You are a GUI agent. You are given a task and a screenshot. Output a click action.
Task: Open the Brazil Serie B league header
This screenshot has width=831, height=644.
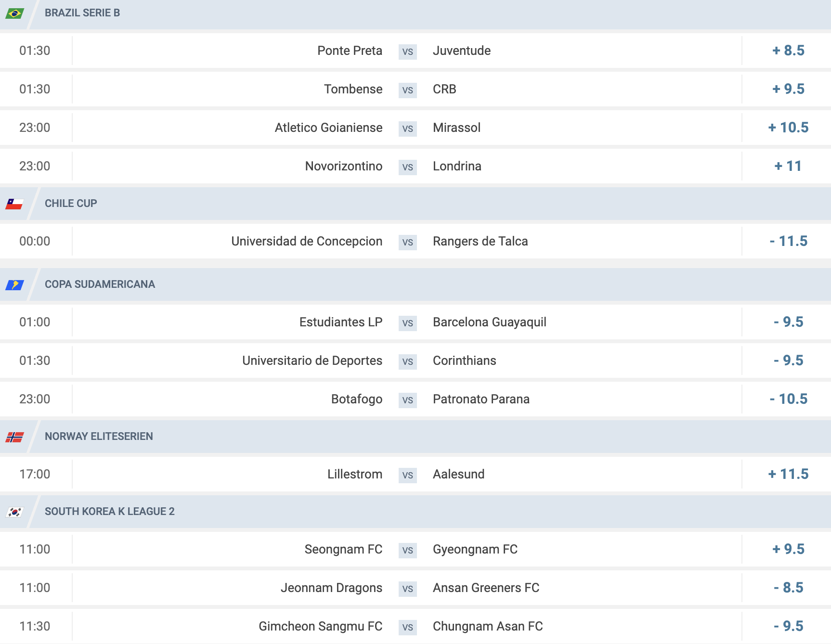(415, 13)
